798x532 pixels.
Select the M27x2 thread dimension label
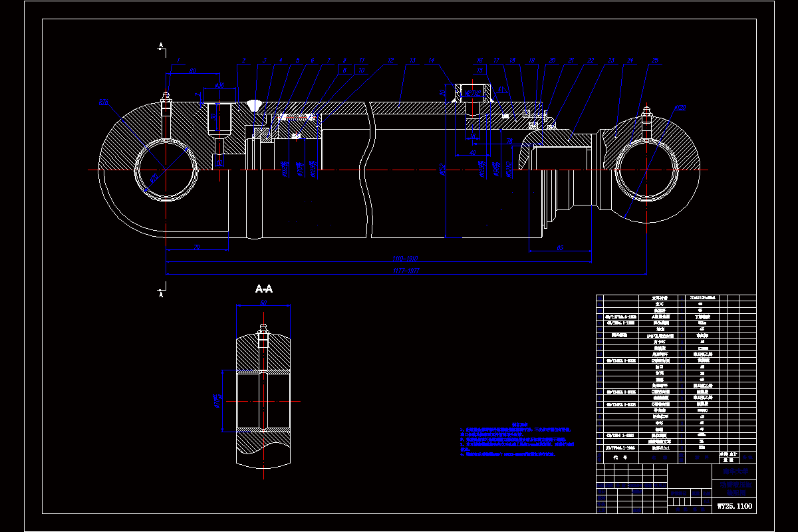[473, 93]
